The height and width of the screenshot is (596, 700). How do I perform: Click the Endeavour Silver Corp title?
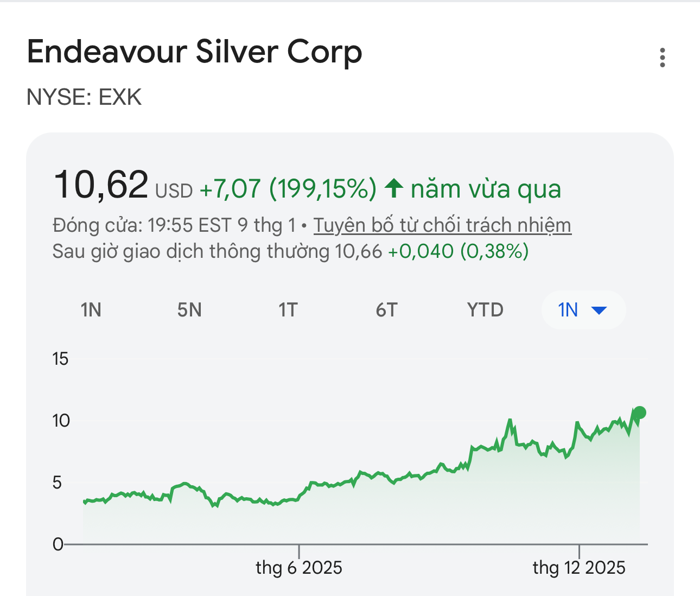[194, 53]
